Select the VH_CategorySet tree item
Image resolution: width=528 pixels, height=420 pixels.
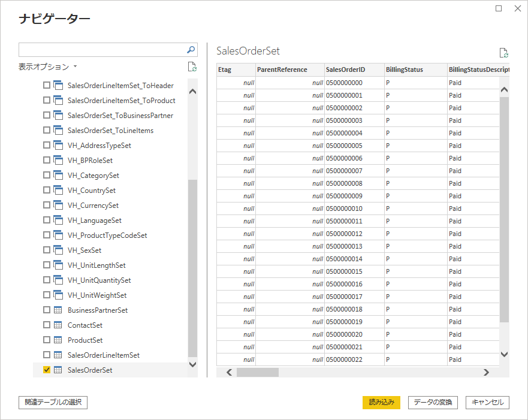pyautogui.click(x=93, y=176)
